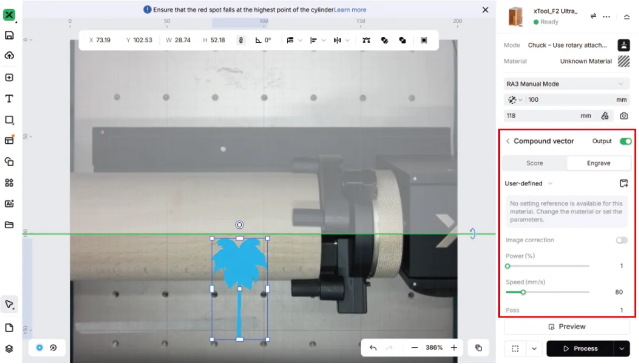Expand the diameter type dropdown arrow
The height and width of the screenshot is (364, 639).
[x=521, y=100]
